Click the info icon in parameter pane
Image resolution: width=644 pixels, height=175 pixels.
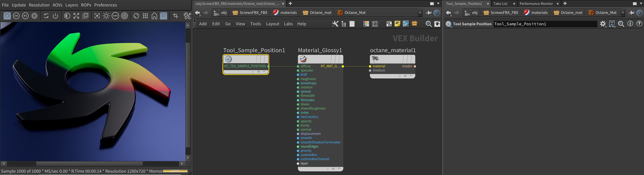click(x=630, y=24)
